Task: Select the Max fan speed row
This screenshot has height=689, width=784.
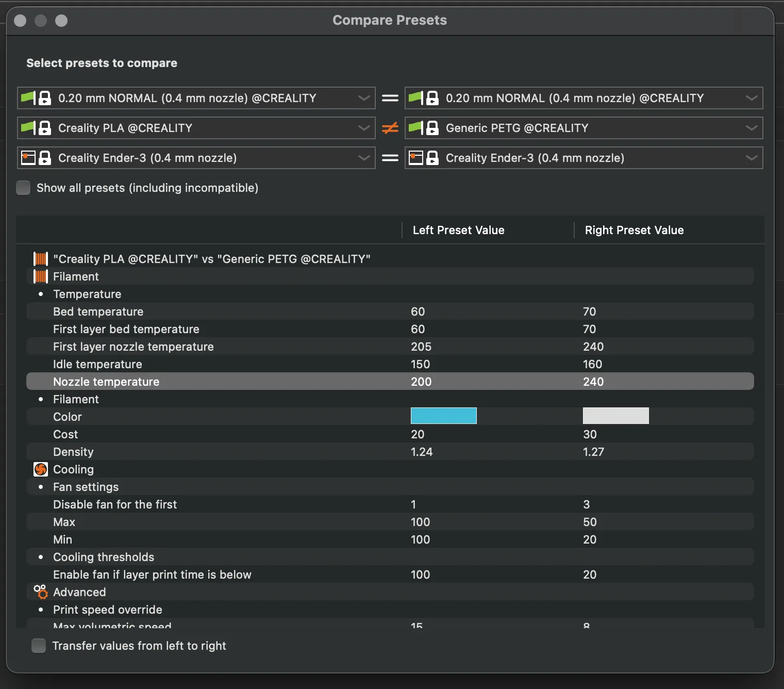Action: click(x=390, y=522)
